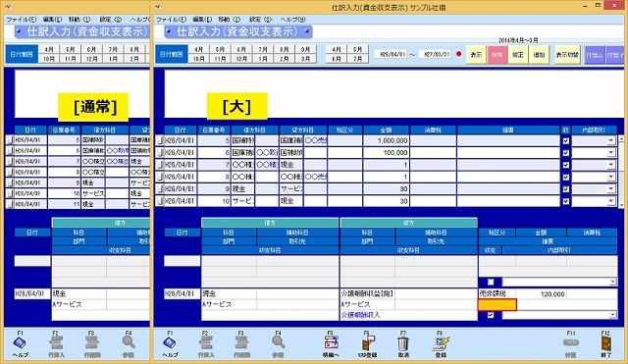The width and height of the screenshot is (628, 364).
Task: Open 内部取引 dropdown on slip 9 row
Action: point(610,188)
